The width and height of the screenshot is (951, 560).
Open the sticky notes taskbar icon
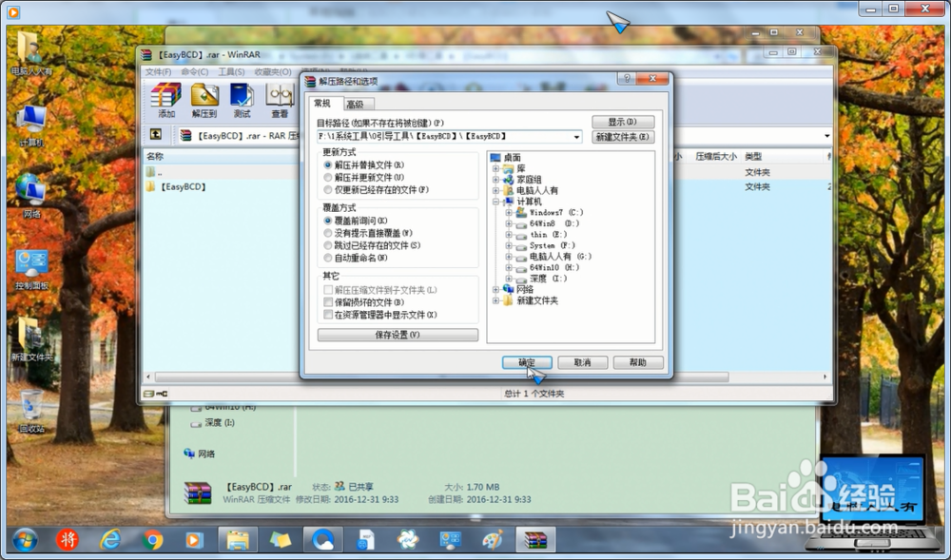pos(281,539)
